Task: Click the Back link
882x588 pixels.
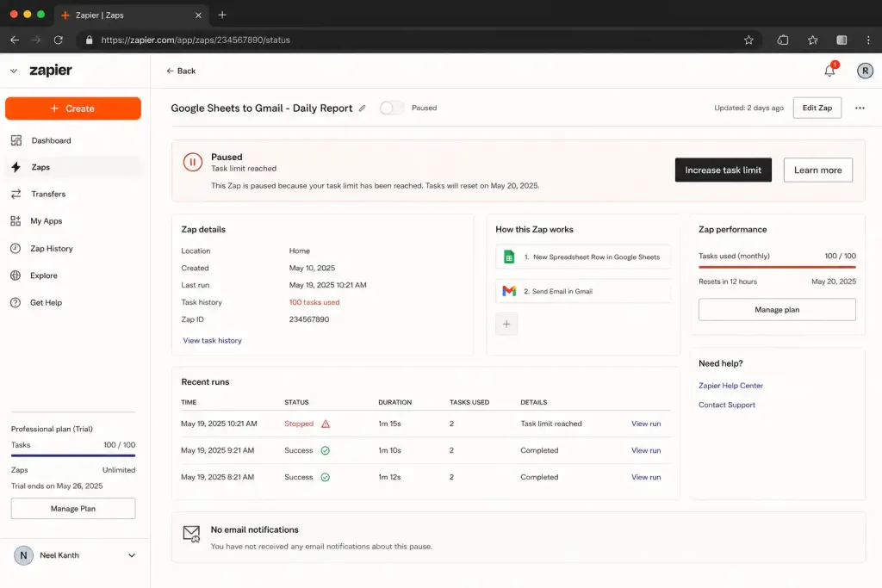Action: 181,71
